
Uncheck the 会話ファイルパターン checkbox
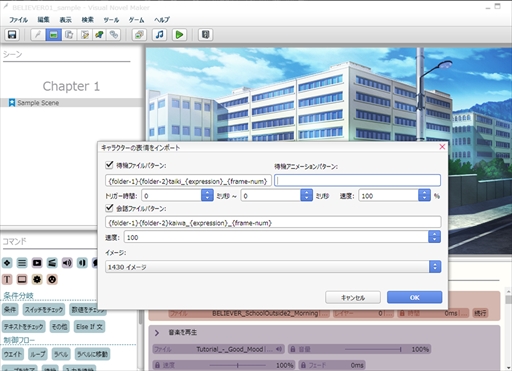click(x=109, y=208)
